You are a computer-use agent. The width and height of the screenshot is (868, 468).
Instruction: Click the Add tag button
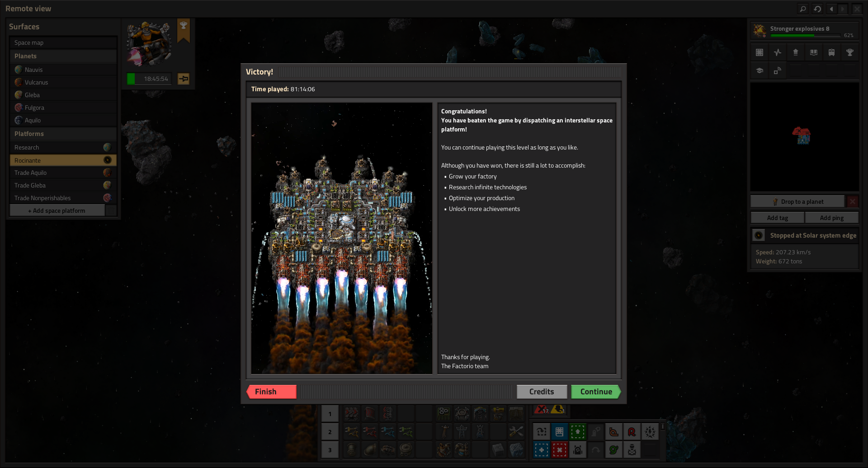[x=777, y=218]
